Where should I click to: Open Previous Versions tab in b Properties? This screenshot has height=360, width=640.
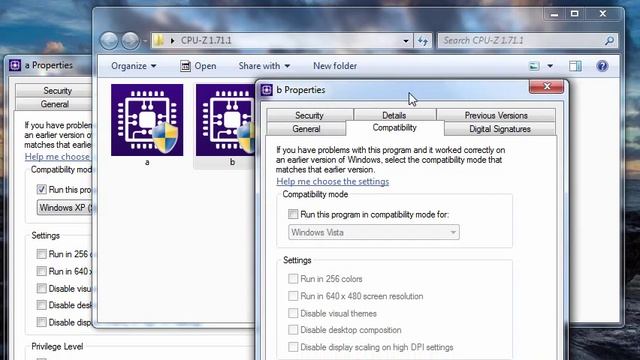pyautogui.click(x=496, y=116)
